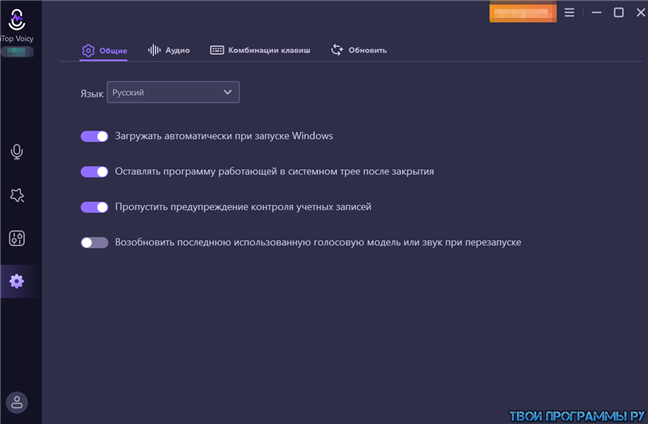
Task: Click the iTop Voicy logo
Action: pos(16,20)
